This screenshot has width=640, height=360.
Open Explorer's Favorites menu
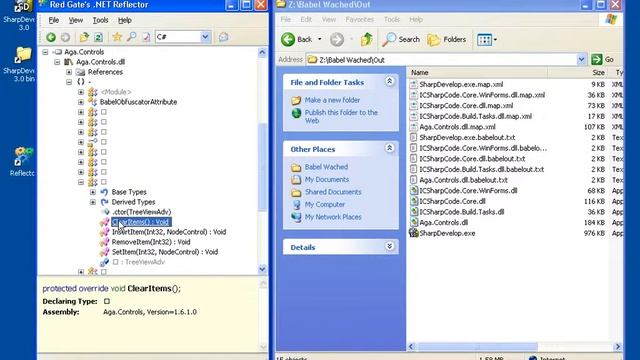(360, 19)
